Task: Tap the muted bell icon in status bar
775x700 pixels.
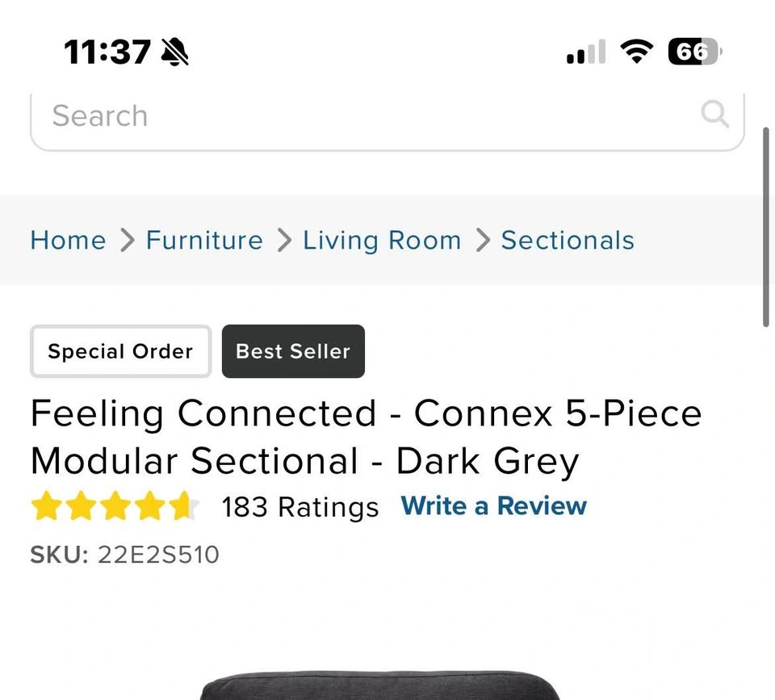Action: [175, 52]
